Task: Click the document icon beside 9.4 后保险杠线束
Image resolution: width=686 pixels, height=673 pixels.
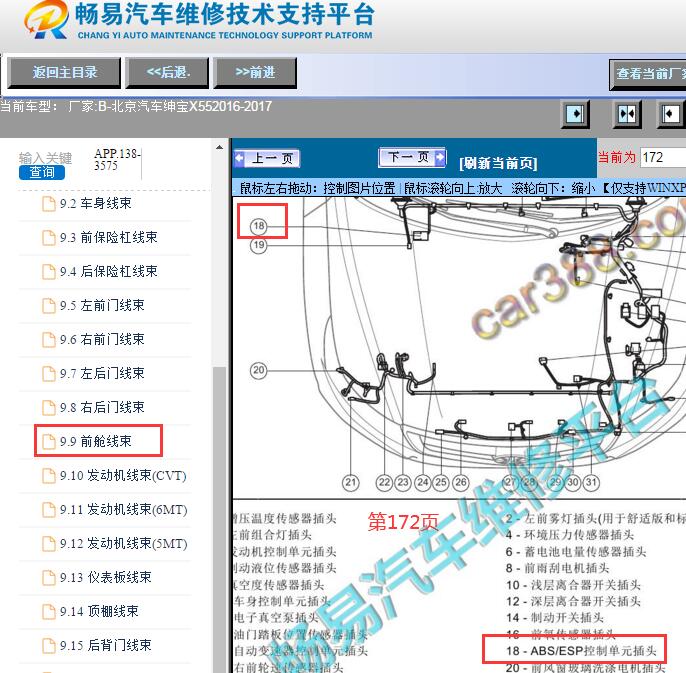Action: [49, 272]
